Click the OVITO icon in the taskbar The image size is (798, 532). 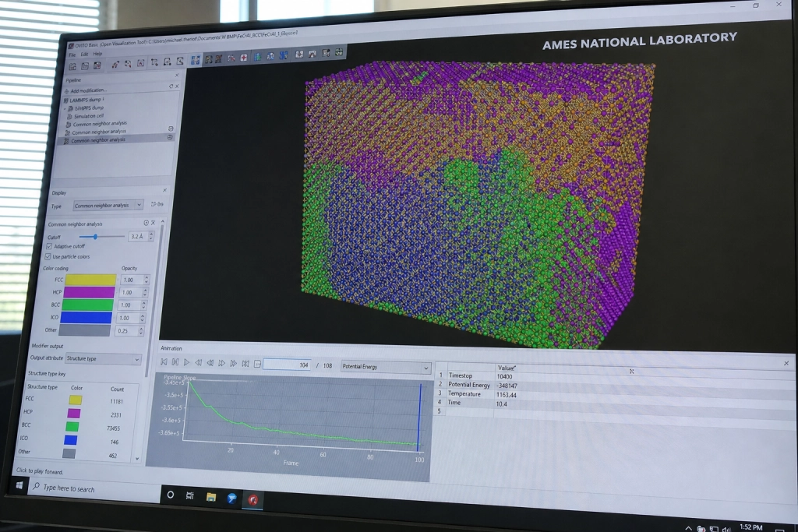point(253,499)
